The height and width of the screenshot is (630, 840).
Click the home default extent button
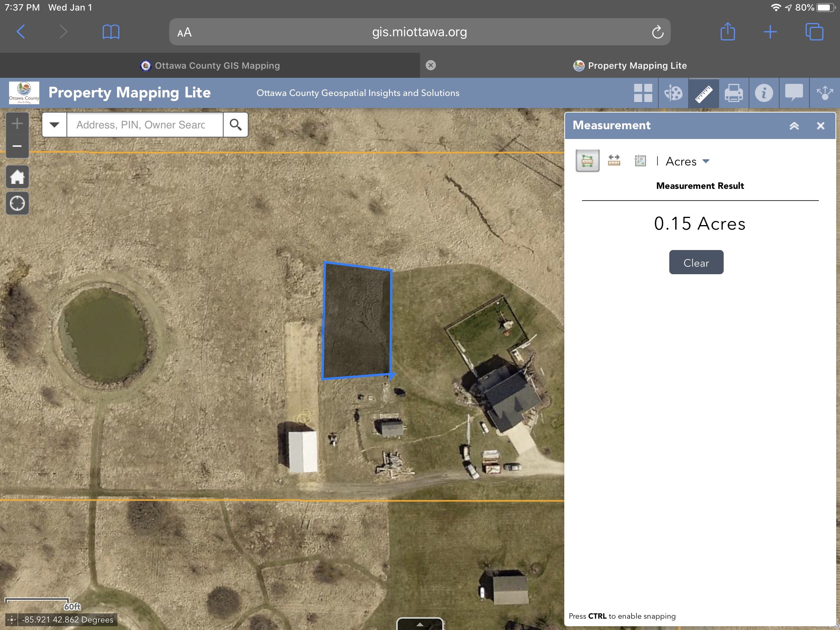pyautogui.click(x=17, y=176)
